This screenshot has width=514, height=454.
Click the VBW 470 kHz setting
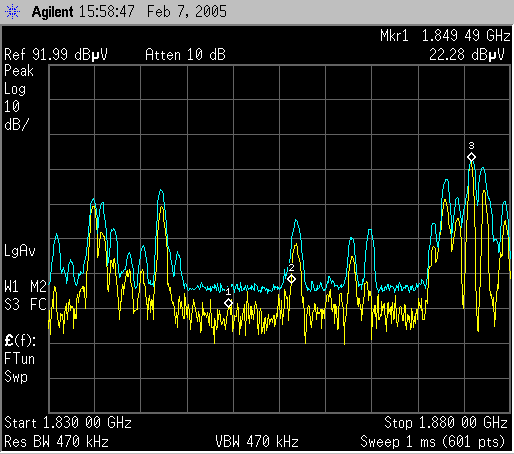257,442
